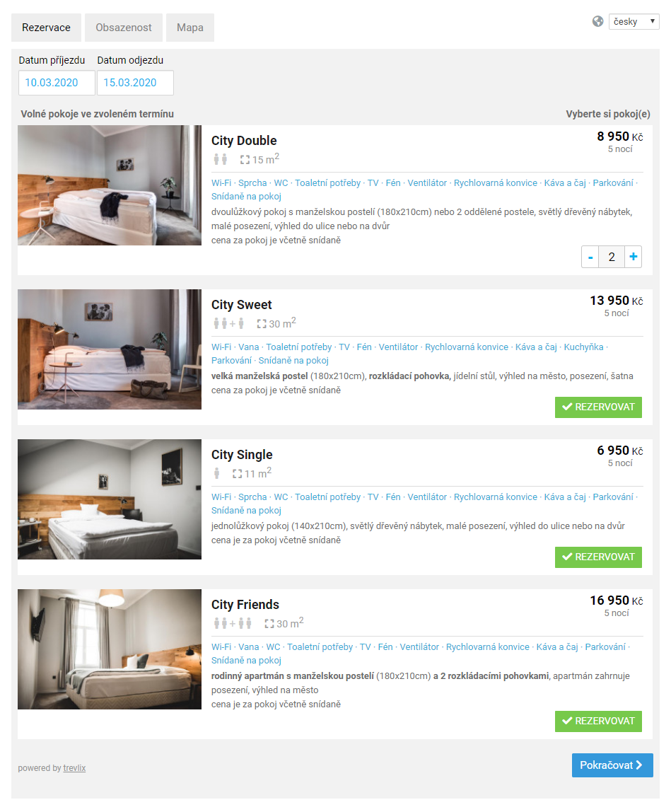Increase City Double room count with plus
This screenshot has width=671, height=812.
[x=634, y=257]
